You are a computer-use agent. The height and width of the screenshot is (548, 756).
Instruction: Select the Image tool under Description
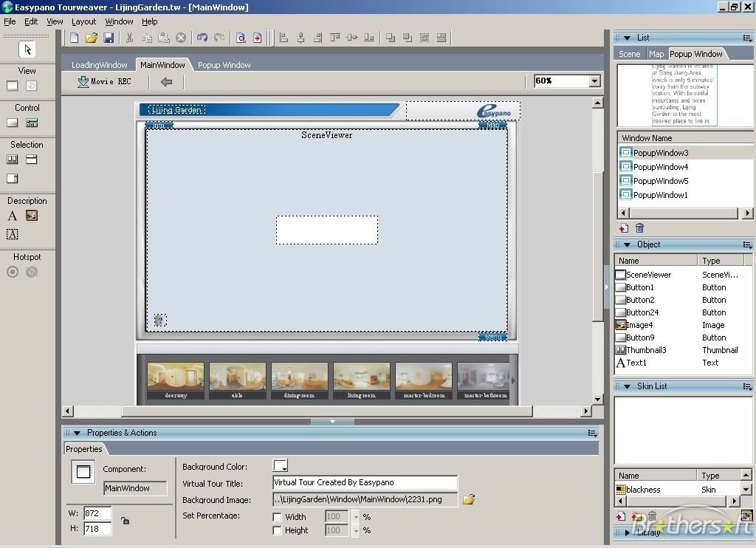coord(31,216)
